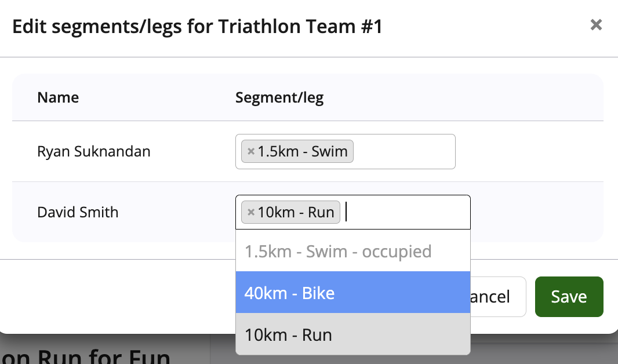Focus David Smith's segment input field
Viewport: 618px width, 364px height.
click(406, 213)
